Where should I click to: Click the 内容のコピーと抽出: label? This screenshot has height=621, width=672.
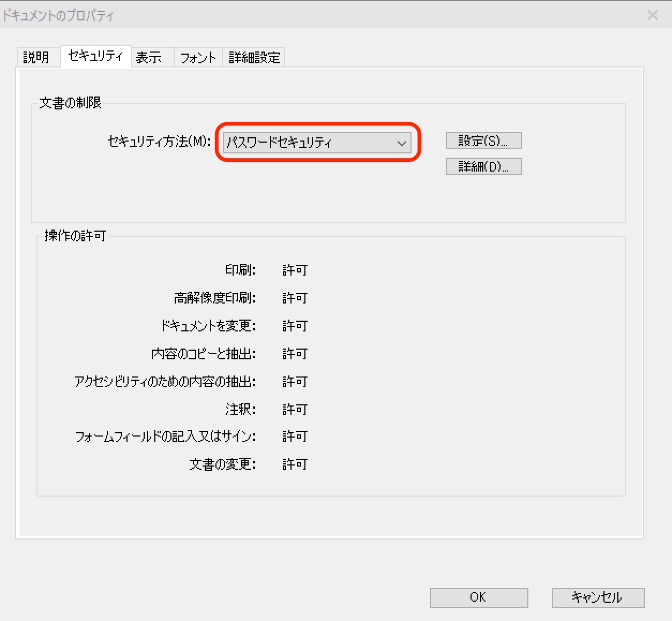(x=204, y=353)
